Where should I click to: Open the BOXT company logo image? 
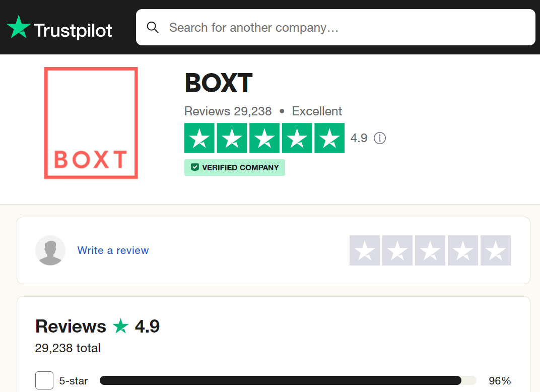[91, 123]
